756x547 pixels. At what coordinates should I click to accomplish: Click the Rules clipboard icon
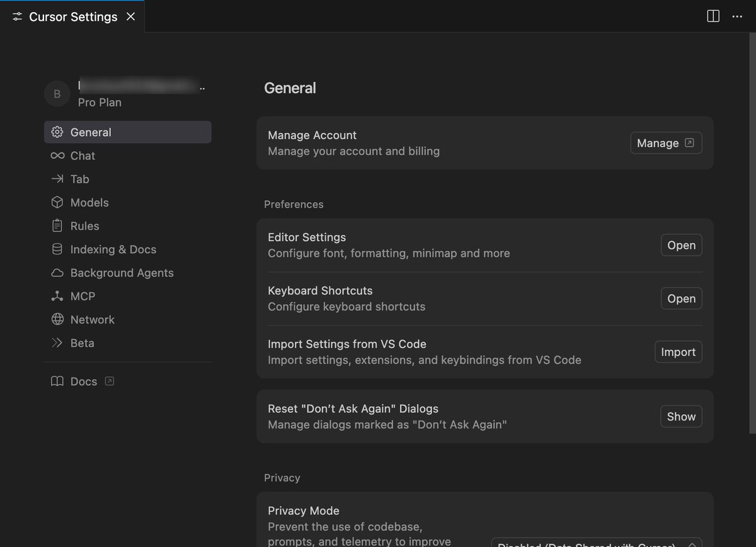point(57,225)
